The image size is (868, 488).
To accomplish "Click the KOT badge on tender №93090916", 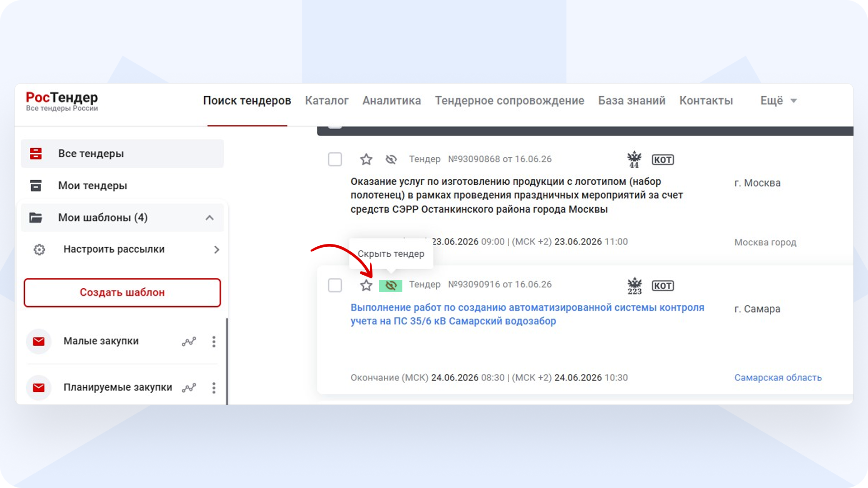I will 663,286.
